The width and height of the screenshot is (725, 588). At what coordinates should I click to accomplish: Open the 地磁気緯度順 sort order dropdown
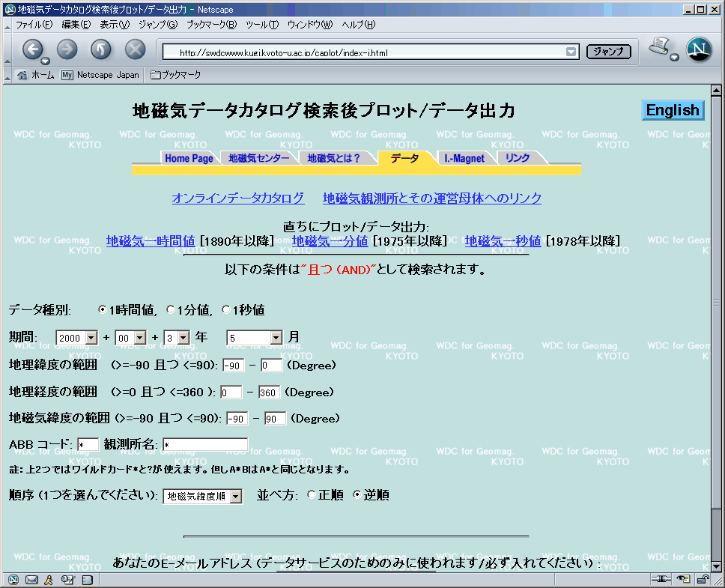pos(202,496)
